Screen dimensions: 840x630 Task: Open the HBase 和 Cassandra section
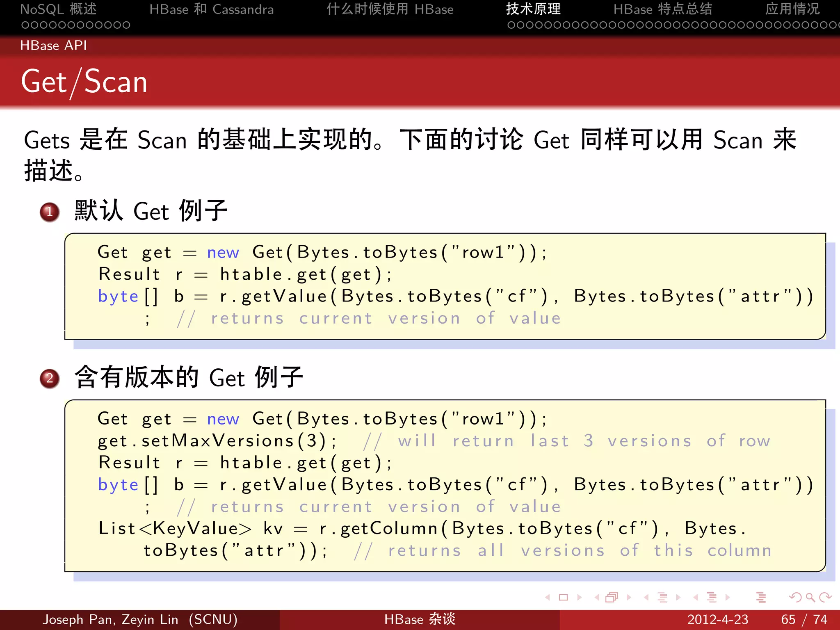pyautogui.click(x=212, y=9)
